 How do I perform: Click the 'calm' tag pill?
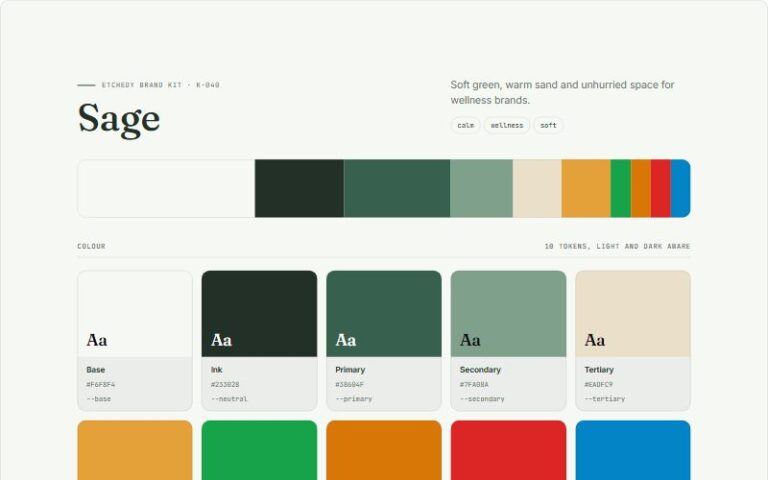pyautogui.click(x=465, y=125)
